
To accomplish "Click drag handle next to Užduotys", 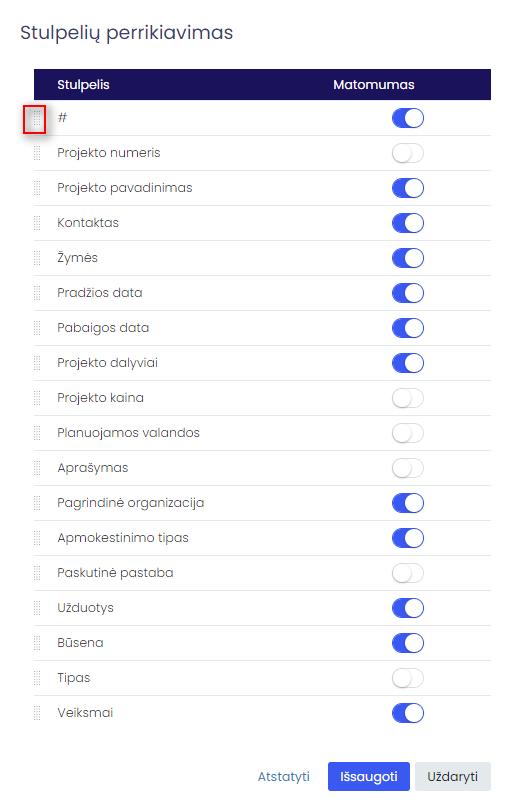I will (37, 608).
